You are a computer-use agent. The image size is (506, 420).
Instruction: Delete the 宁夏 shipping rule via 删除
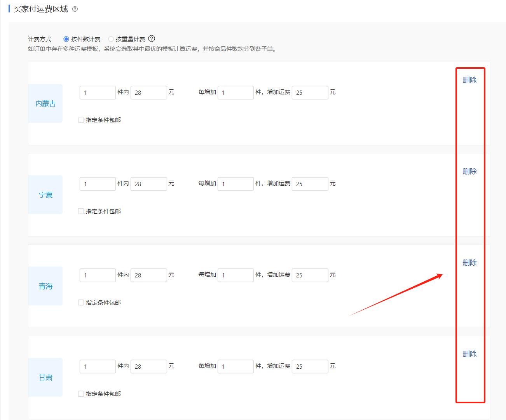click(469, 171)
